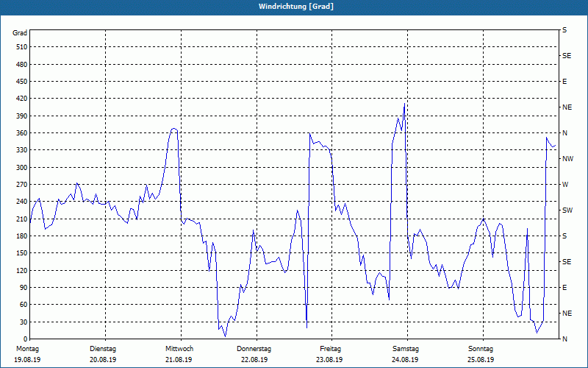
Task: Select the 480 y-axis value
Action: click(22, 64)
